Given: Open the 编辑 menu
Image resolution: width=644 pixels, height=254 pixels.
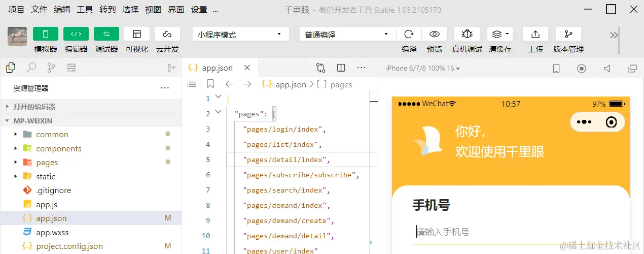Looking at the screenshot, I should click(x=62, y=10).
